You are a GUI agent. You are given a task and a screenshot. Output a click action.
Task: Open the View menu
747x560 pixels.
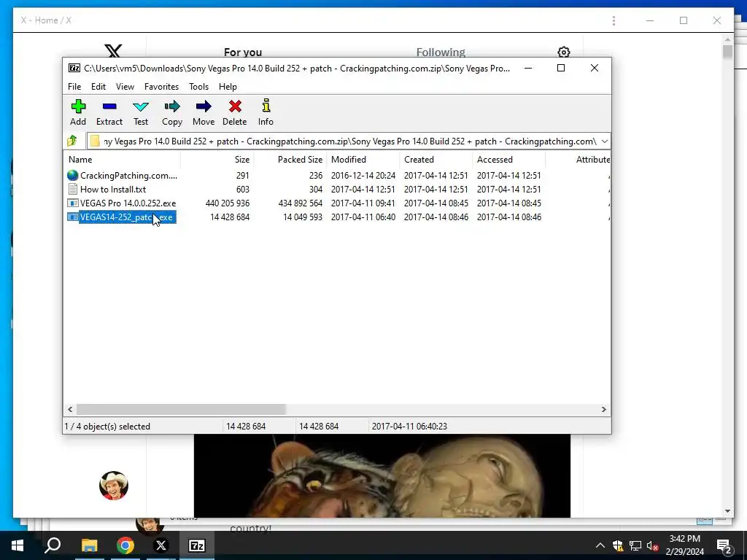click(x=125, y=87)
